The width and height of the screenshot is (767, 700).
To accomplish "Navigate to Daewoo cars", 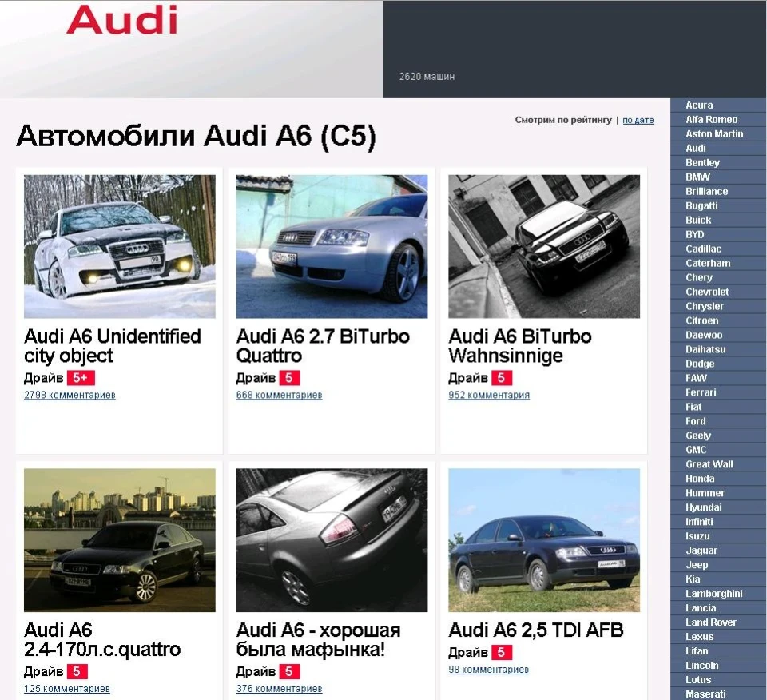I will (703, 335).
